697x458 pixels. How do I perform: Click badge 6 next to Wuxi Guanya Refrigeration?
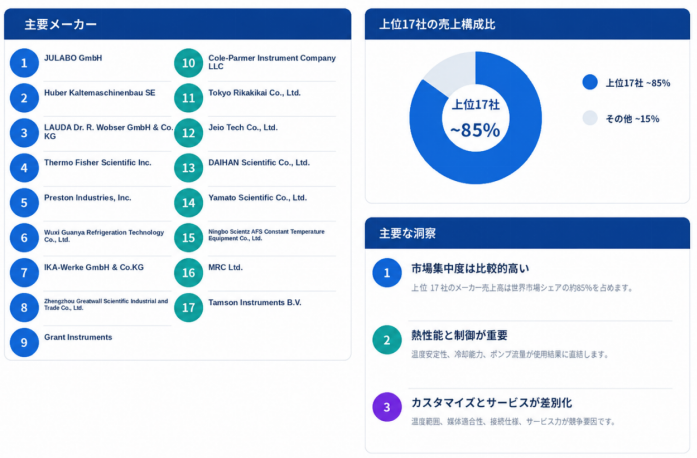(24, 238)
